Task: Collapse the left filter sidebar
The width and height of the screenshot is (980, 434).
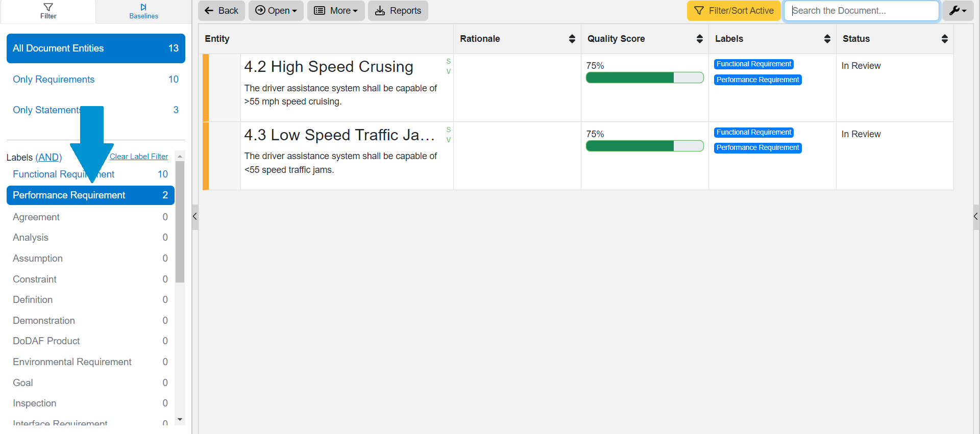Action: click(195, 217)
